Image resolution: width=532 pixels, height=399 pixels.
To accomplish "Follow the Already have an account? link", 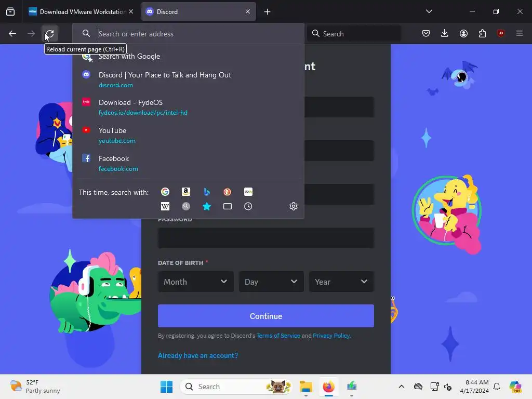I will point(198,355).
